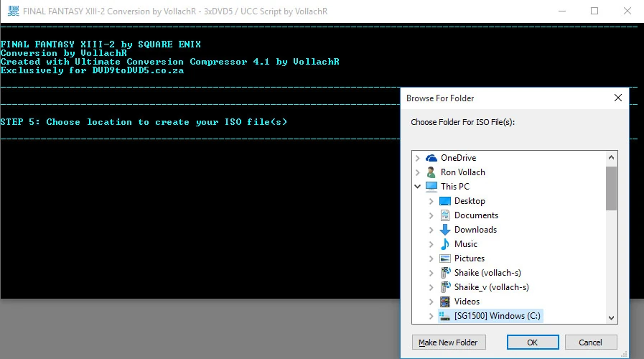This screenshot has width=644, height=359.
Task: Select the [SG1500] Windows (C:) label
Action: (498, 317)
